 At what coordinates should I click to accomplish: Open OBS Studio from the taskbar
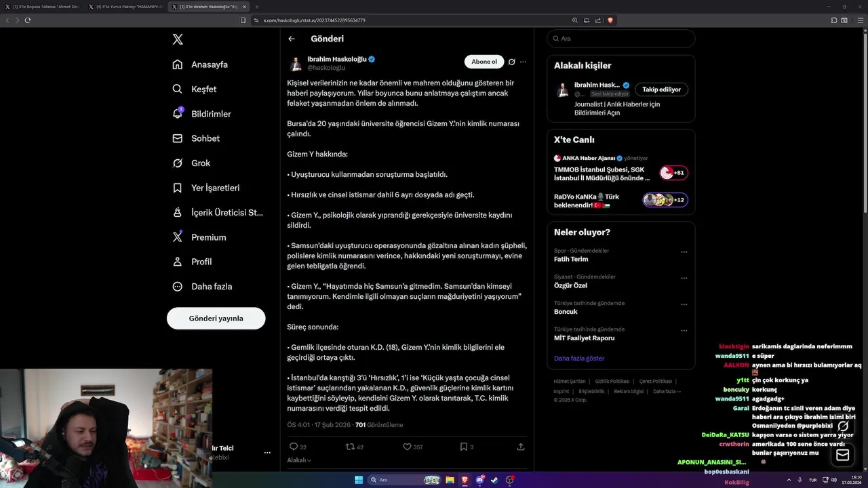coord(509,480)
